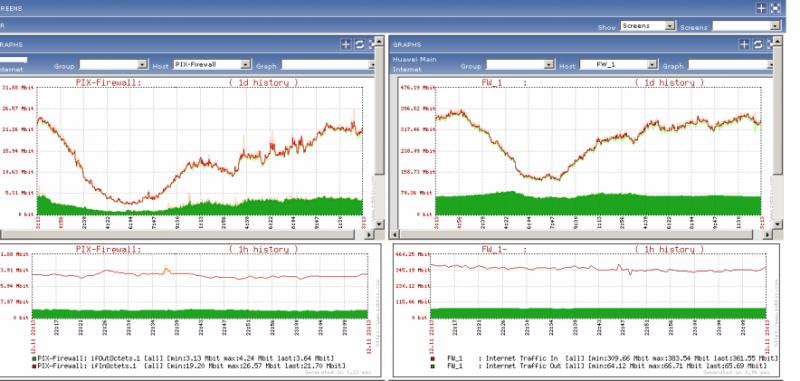Click the plus icon in the PIX-Firewall graphs panel
The width and height of the screenshot is (800, 381).
tap(346, 44)
